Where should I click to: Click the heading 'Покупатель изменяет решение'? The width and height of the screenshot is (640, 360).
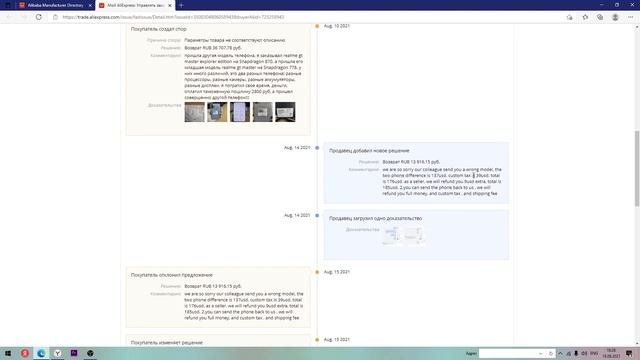click(x=167, y=342)
